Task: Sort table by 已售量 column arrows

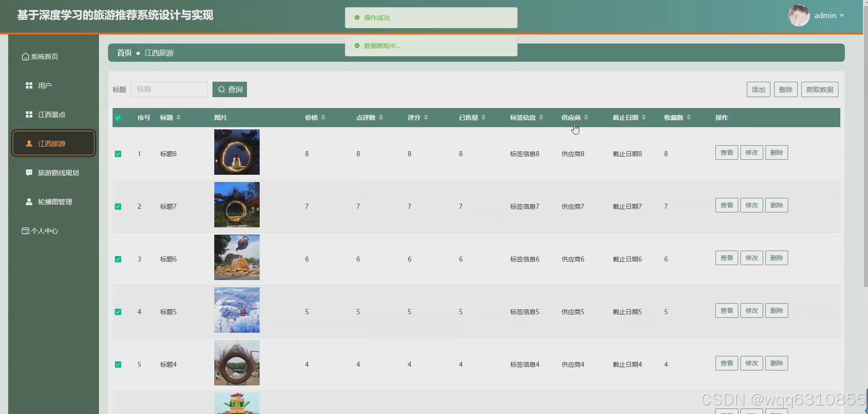Action: click(483, 118)
